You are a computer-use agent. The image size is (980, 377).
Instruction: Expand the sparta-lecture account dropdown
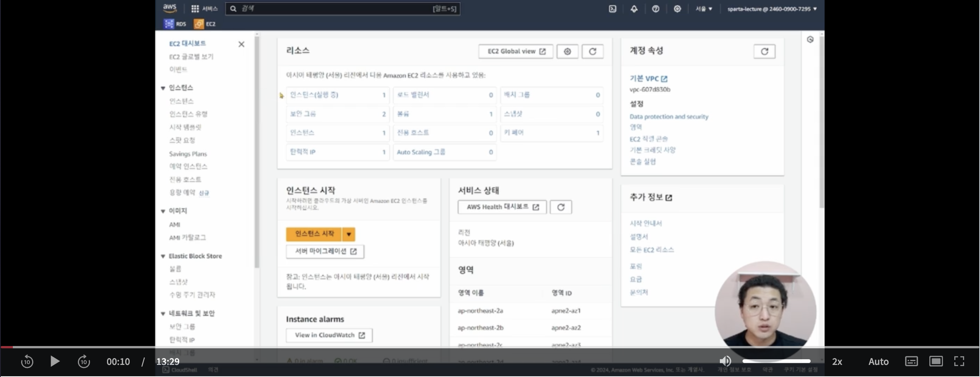[772, 9]
